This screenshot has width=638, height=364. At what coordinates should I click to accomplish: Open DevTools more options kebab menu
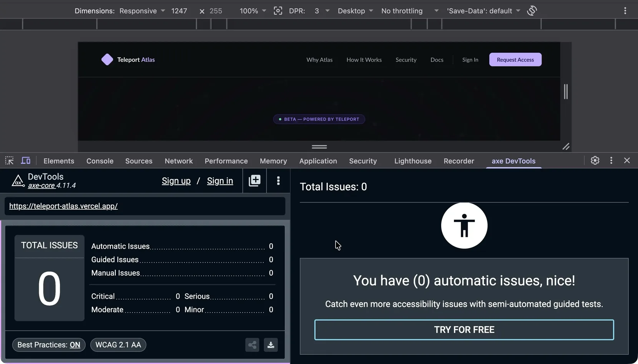click(611, 160)
